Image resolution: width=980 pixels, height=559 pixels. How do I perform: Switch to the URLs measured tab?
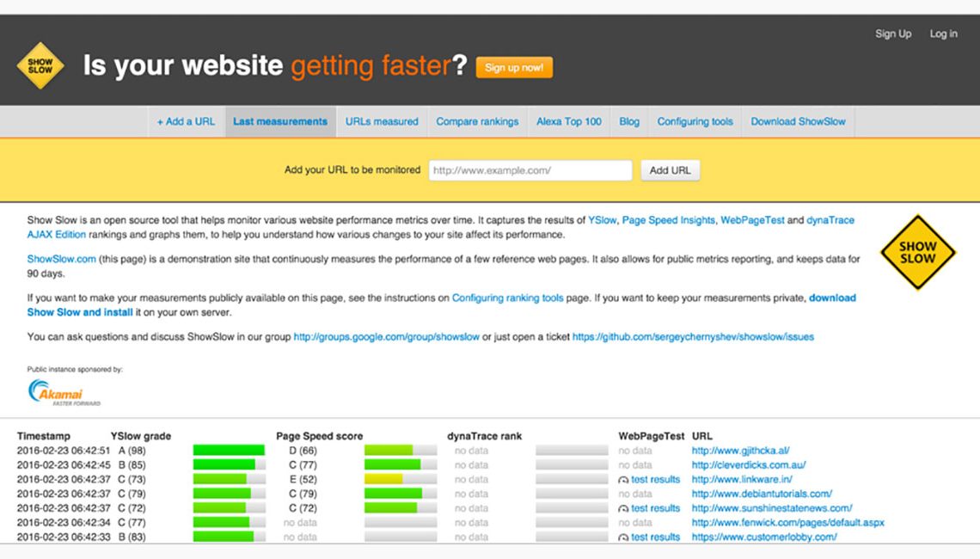[x=381, y=121]
